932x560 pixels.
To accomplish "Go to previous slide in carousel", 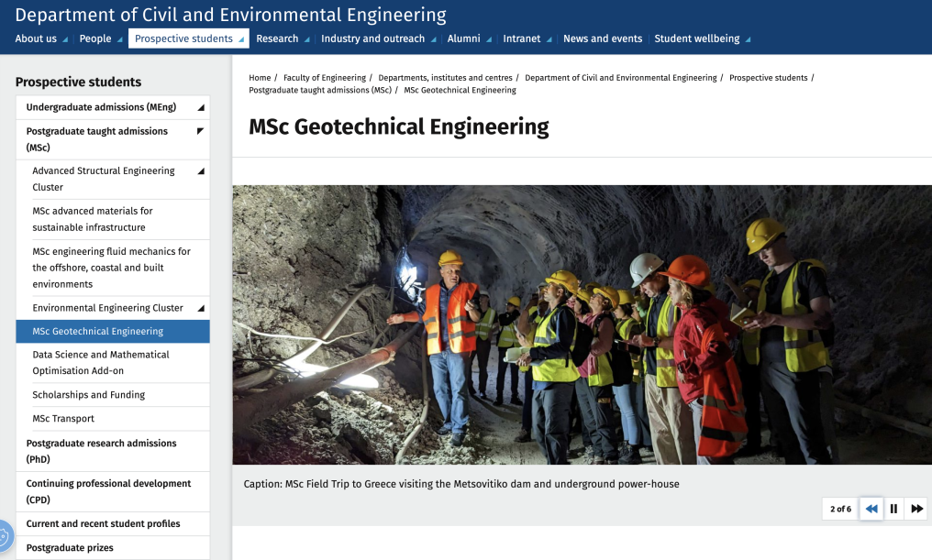I will coord(871,509).
